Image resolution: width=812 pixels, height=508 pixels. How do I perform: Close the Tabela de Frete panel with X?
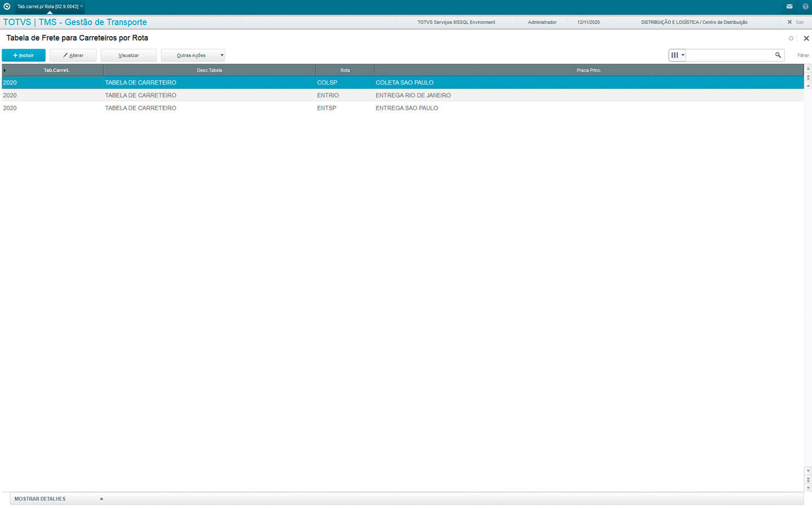coord(806,38)
